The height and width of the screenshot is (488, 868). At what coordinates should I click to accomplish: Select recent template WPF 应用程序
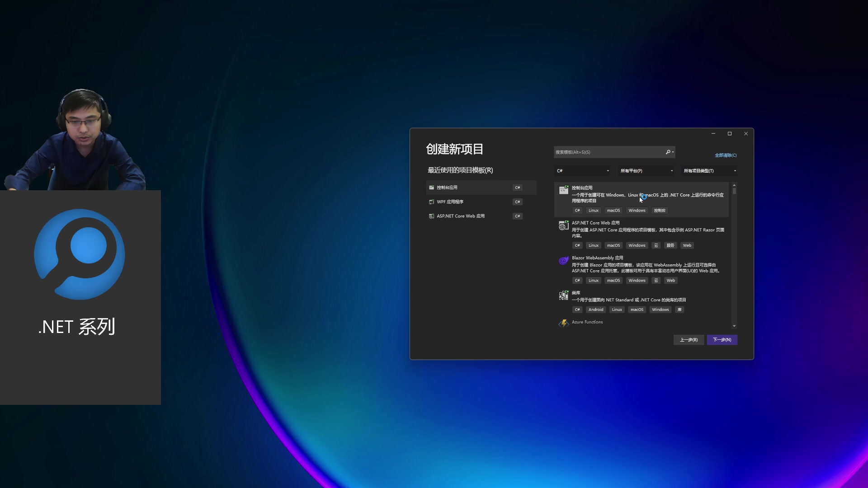tap(481, 202)
